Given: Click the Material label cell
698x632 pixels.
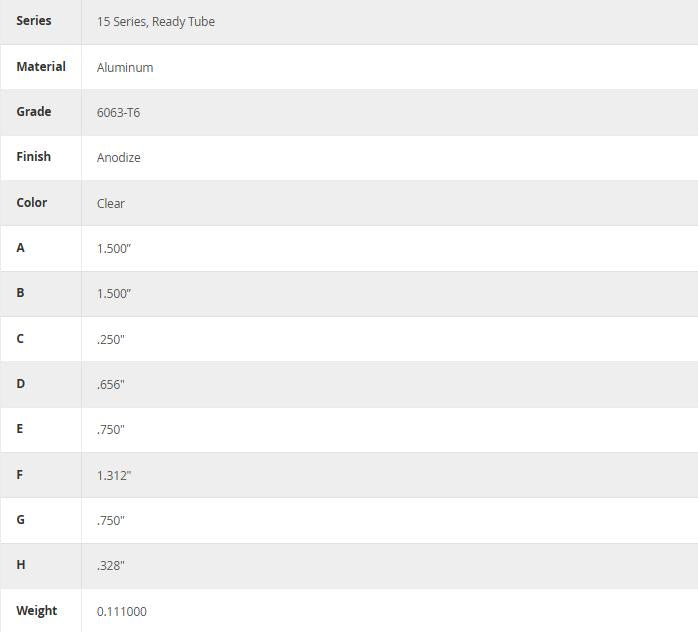Looking at the screenshot, I should [41, 67].
